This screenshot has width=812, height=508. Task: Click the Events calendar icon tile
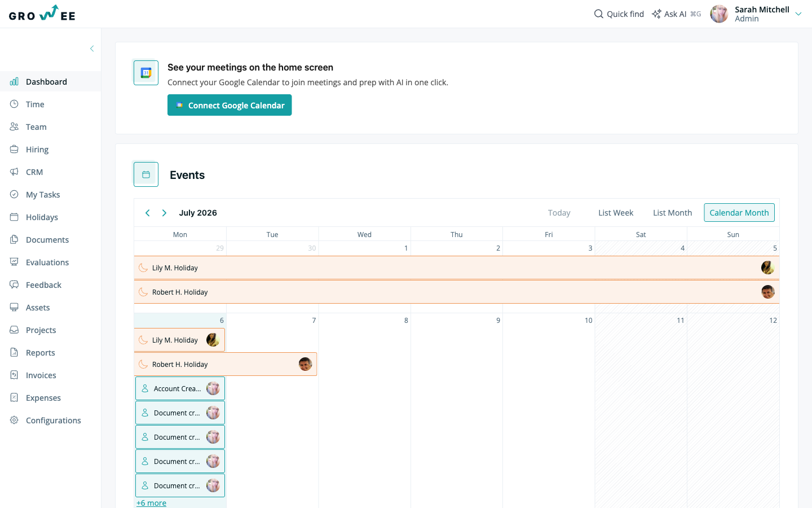pos(146,174)
